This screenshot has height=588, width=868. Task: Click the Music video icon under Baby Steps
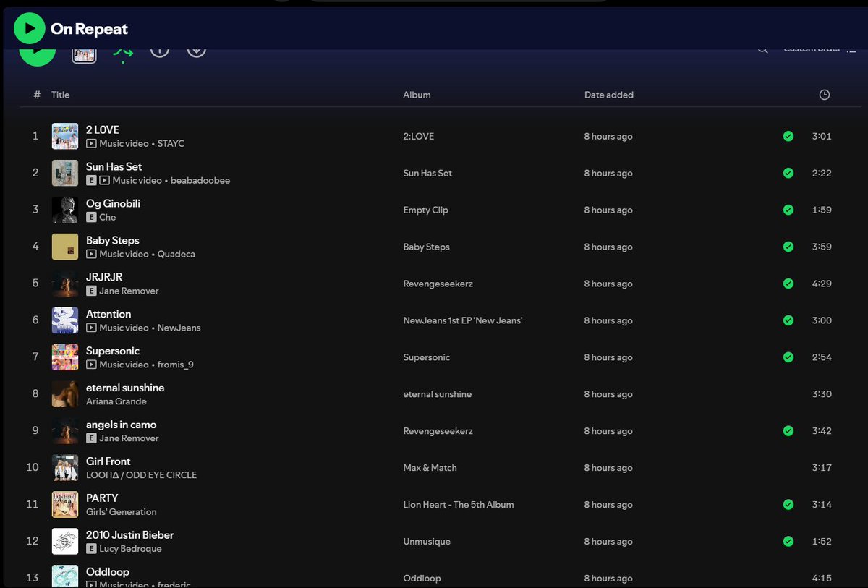(91, 255)
